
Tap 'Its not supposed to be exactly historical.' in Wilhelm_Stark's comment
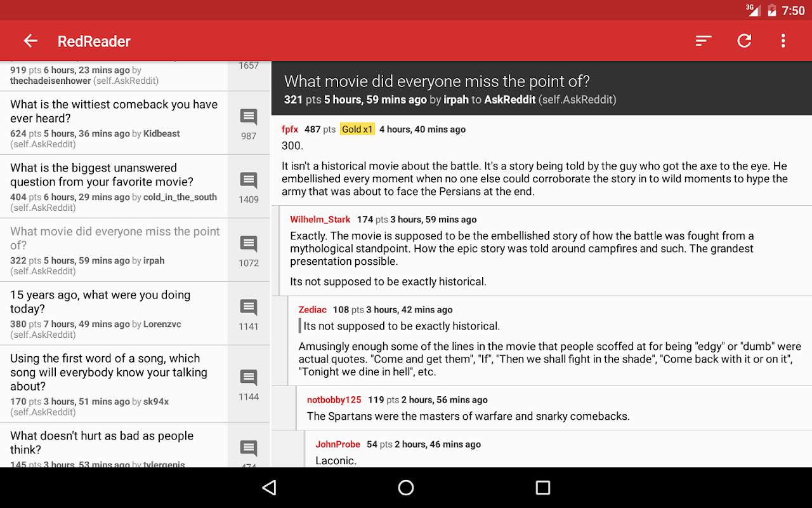388,281
